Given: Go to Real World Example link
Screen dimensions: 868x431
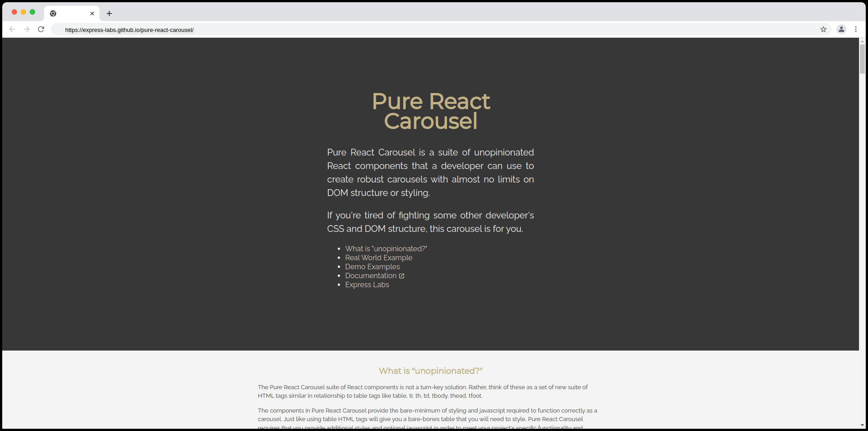Looking at the screenshot, I should click(379, 258).
